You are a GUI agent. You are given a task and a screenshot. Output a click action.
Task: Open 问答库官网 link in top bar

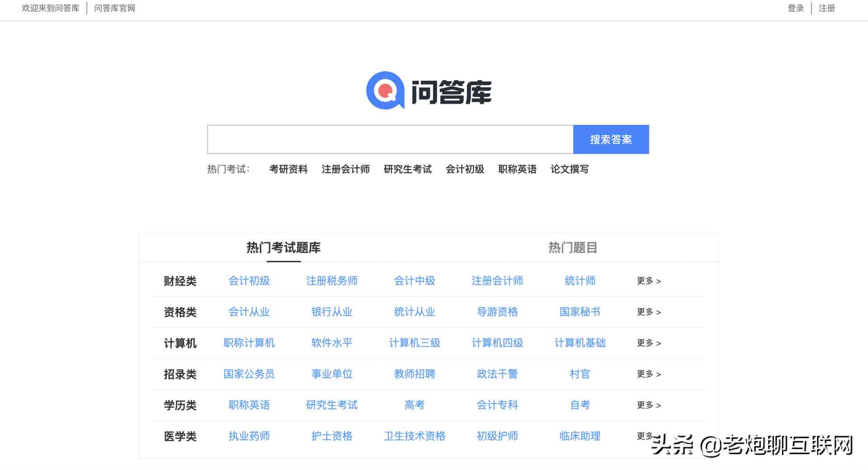tap(114, 8)
